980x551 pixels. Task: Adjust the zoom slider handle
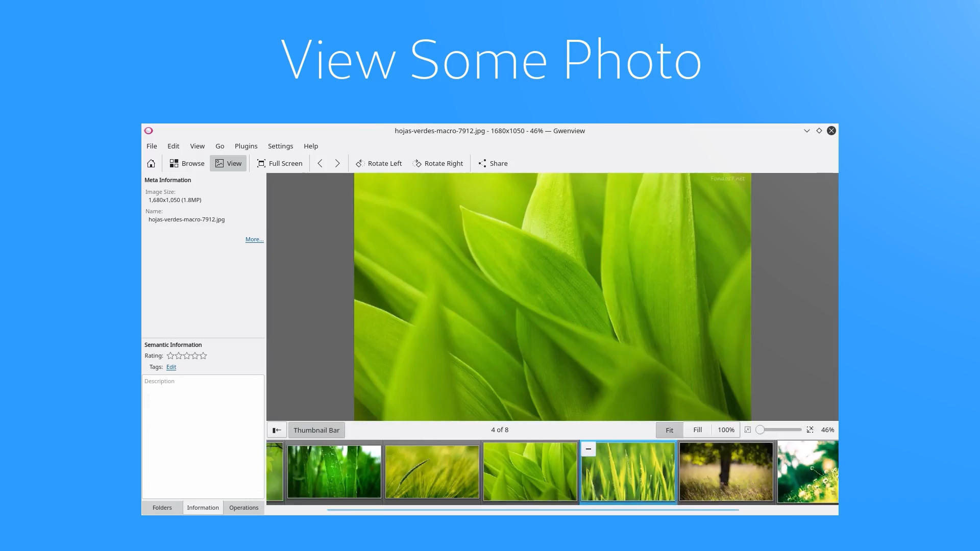pos(760,430)
